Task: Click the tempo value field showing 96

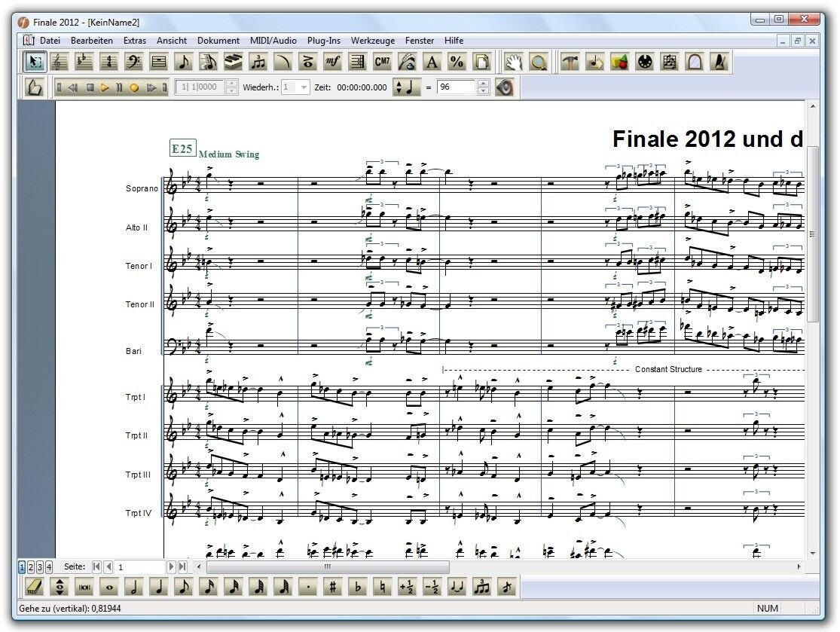Action: click(x=456, y=87)
